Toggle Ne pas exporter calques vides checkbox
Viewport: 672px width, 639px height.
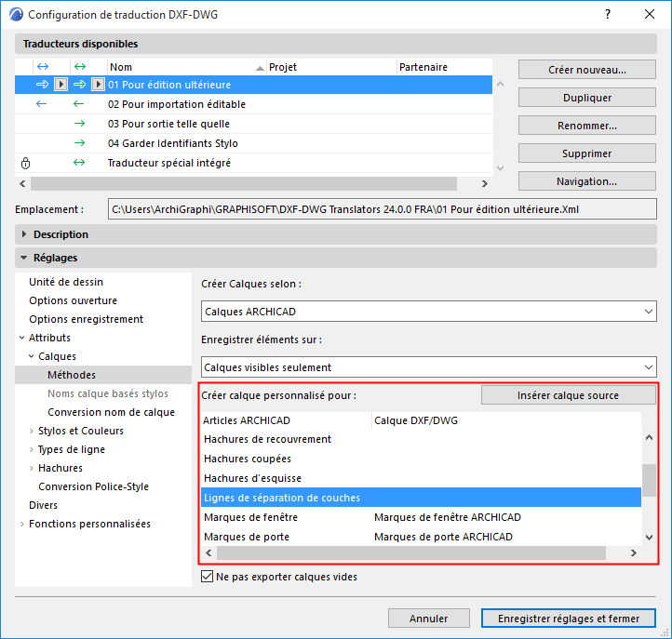(207, 577)
